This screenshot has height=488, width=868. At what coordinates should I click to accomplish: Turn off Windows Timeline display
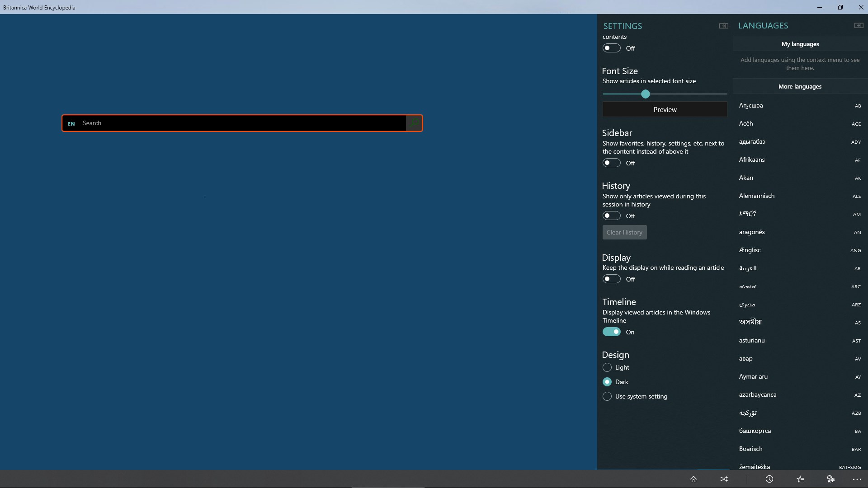[611, 332]
